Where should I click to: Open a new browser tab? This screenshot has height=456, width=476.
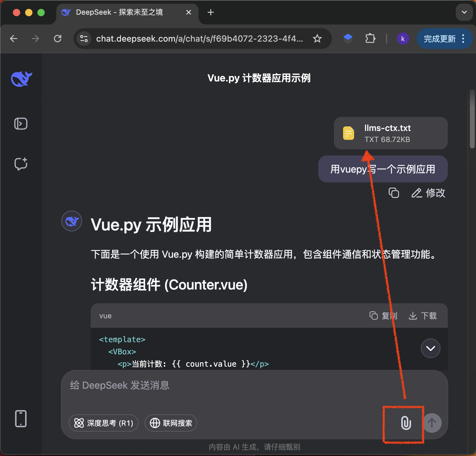(x=211, y=12)
